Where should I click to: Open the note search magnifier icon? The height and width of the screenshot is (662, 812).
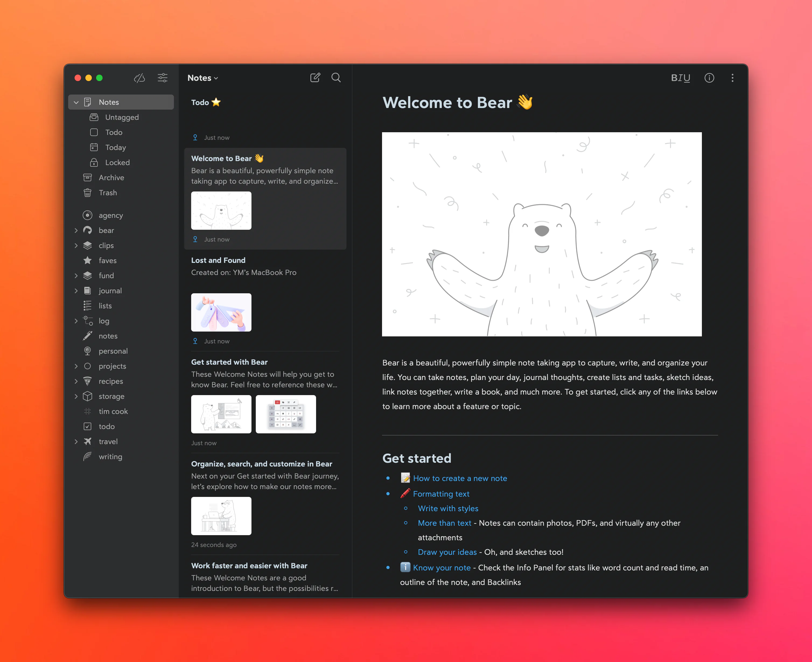point(336,78)
